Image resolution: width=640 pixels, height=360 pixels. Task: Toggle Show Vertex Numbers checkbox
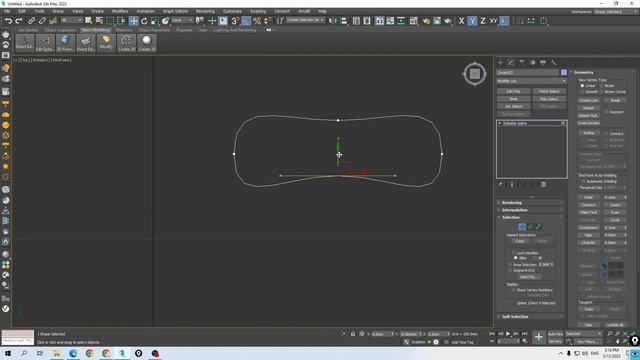pyautogui.click(x=513, y=290)
